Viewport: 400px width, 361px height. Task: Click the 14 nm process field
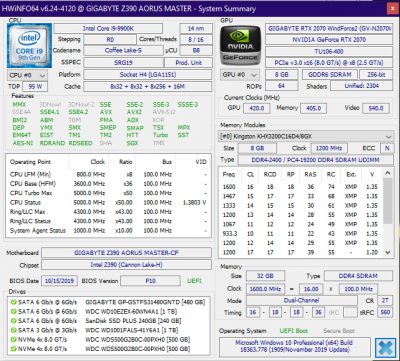pos(196,29)
